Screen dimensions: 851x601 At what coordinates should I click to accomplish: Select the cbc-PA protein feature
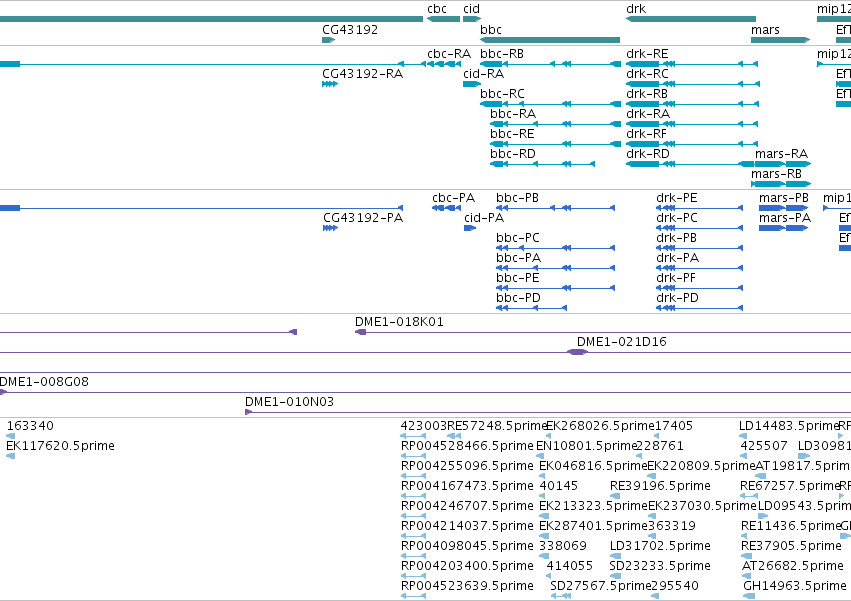[x=446, y=208]
